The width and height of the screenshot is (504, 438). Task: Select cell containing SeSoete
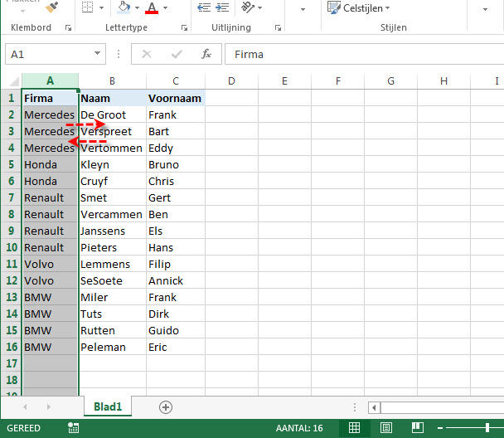pos(113,280)
